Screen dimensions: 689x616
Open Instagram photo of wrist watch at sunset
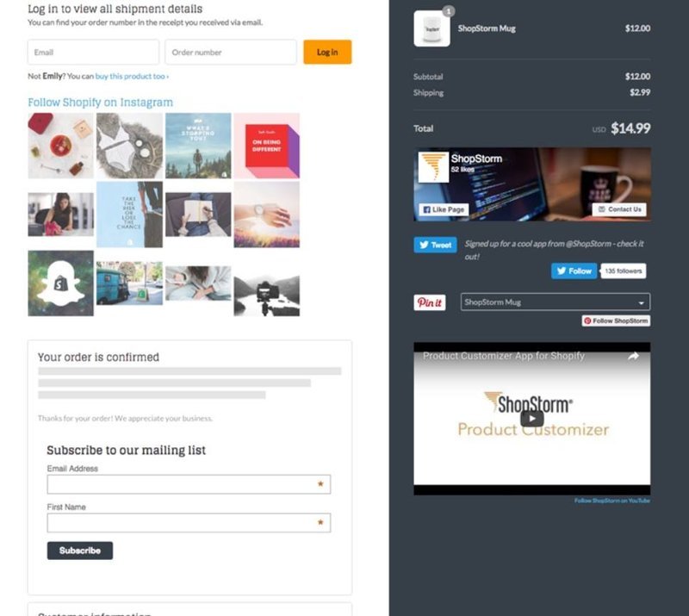267,215
